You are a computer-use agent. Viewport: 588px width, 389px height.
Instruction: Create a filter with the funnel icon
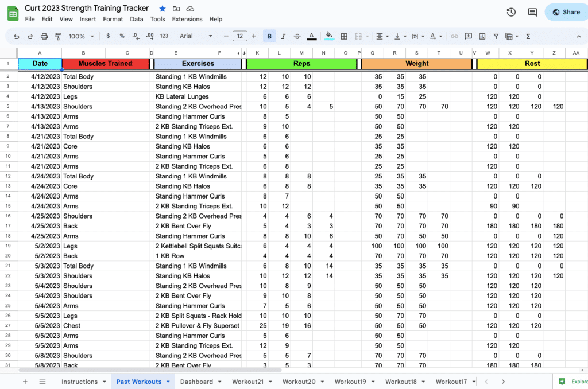496,36
